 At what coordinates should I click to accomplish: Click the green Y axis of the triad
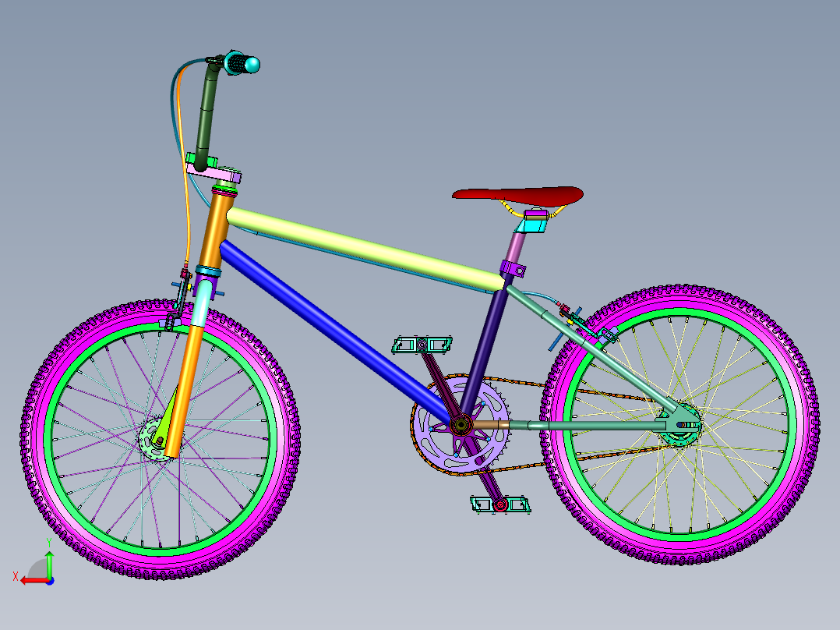click(49, 565)
